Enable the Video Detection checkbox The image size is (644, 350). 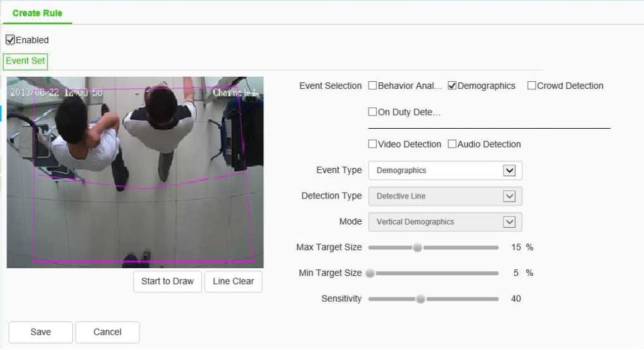[372, 144]
